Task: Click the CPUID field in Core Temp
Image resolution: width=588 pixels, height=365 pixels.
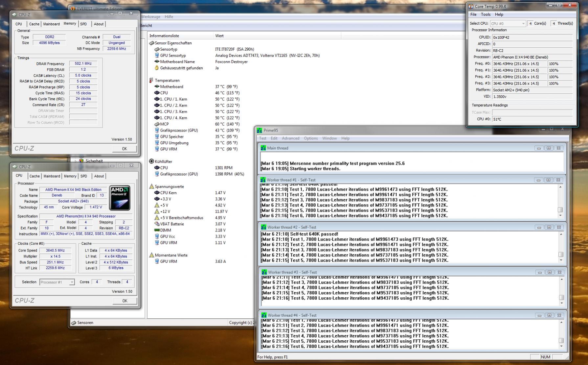Action: pyautogui.click(x=532, y=37)
